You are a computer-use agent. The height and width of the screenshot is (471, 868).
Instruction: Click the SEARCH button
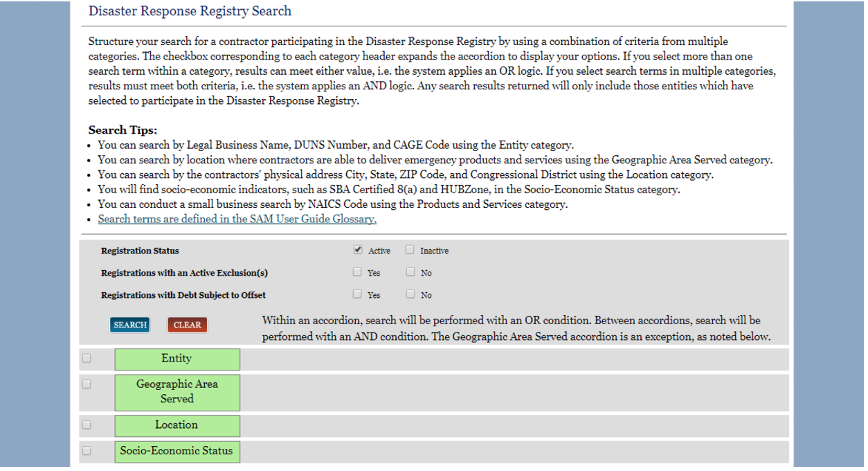coord(129,324)
